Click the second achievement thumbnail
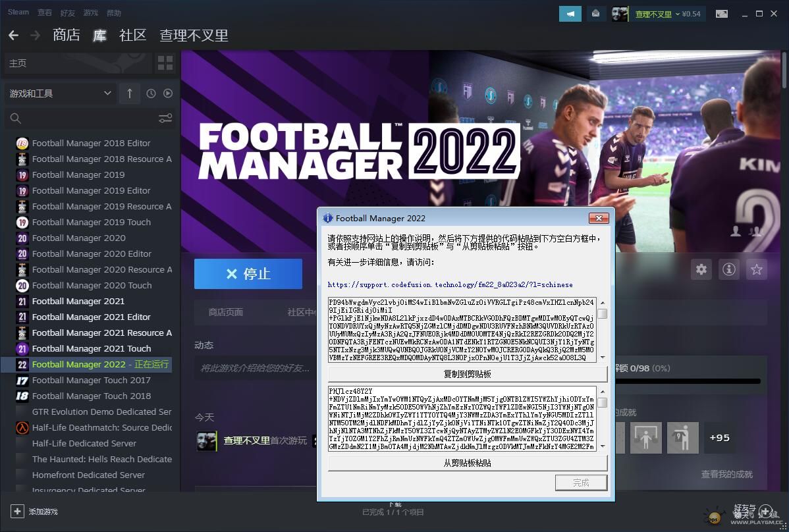 (645, 437)
